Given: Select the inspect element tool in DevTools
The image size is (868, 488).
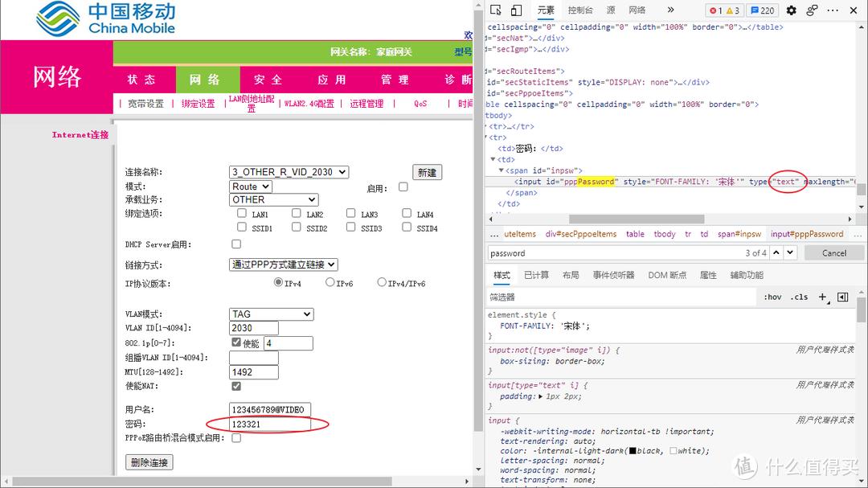Looking at the screenshot, I should click(497, 10).
